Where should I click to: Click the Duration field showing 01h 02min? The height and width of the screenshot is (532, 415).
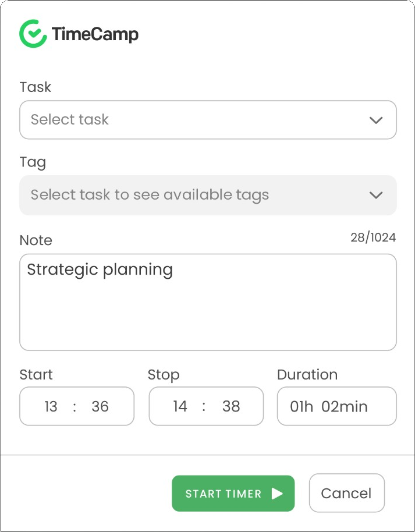[336, 406]
